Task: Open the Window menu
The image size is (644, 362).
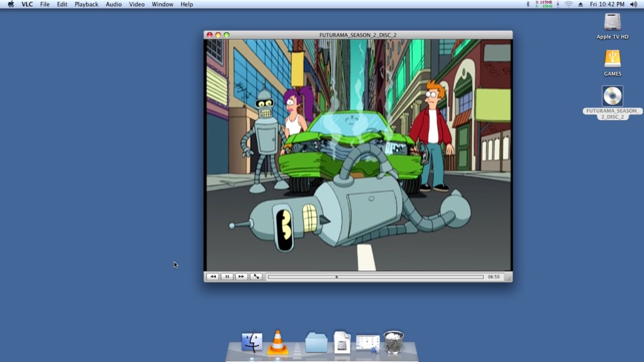Action: tap(162, 4)
